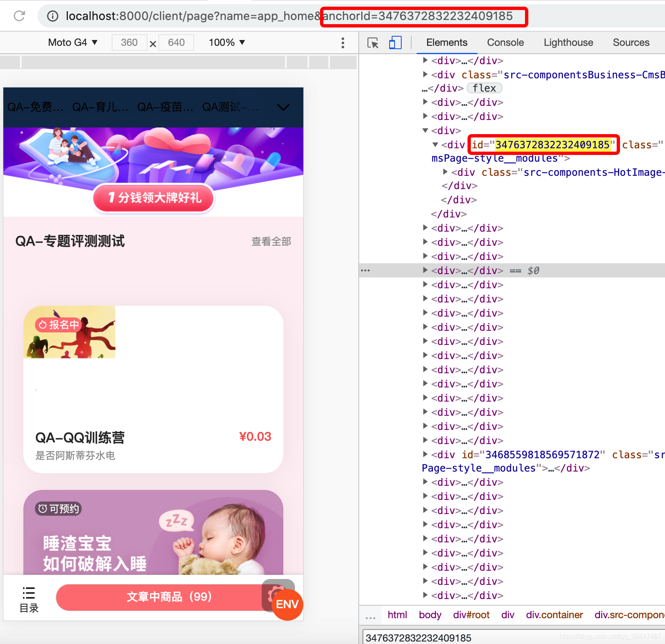Edit the viewport height field 640
The height and width of the screenshot is (644, 665).
tap(176, 42)
